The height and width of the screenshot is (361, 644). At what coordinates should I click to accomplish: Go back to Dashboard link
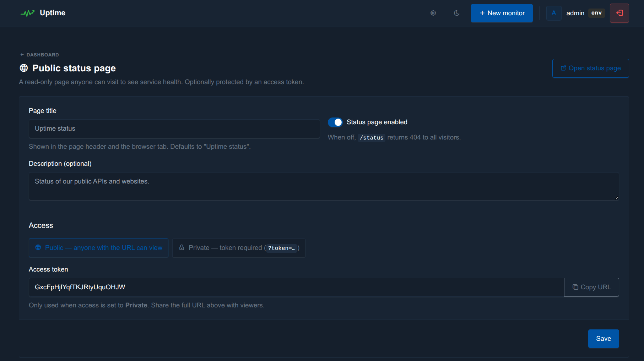(39, 55)
